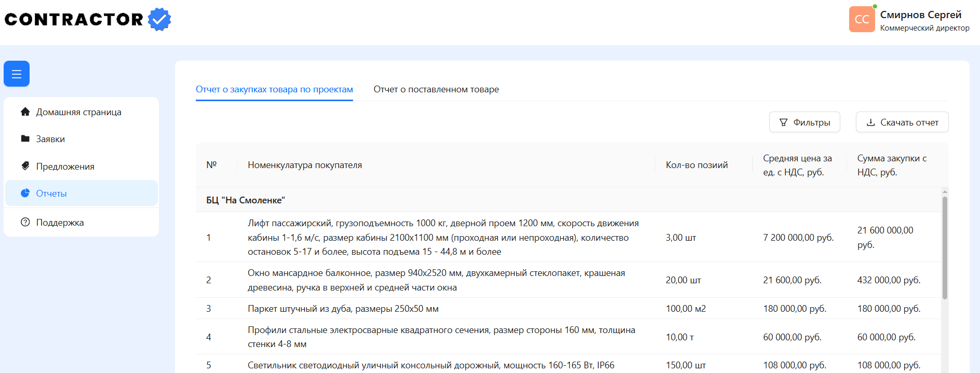The height and width of the screenshot is (373, 980).
Task: Open Поддержка in the sidebar
Action: pyautogui.click(x=60, y=223)
